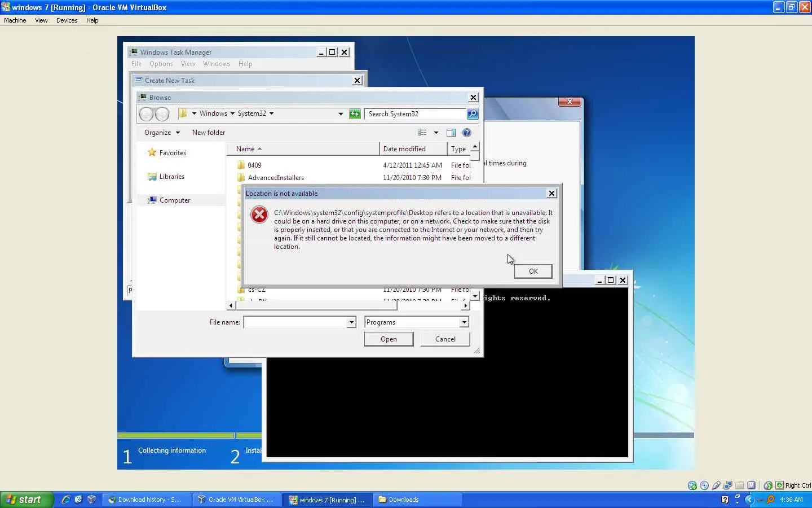Click the shared folders status icon in VirtualBox

click(x=740, y=485)
